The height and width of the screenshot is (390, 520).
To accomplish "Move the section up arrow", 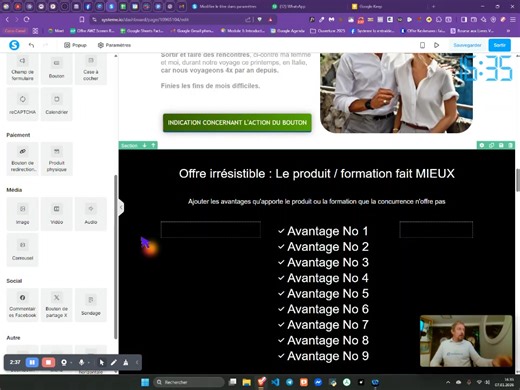I will click(x=153, y=145).
